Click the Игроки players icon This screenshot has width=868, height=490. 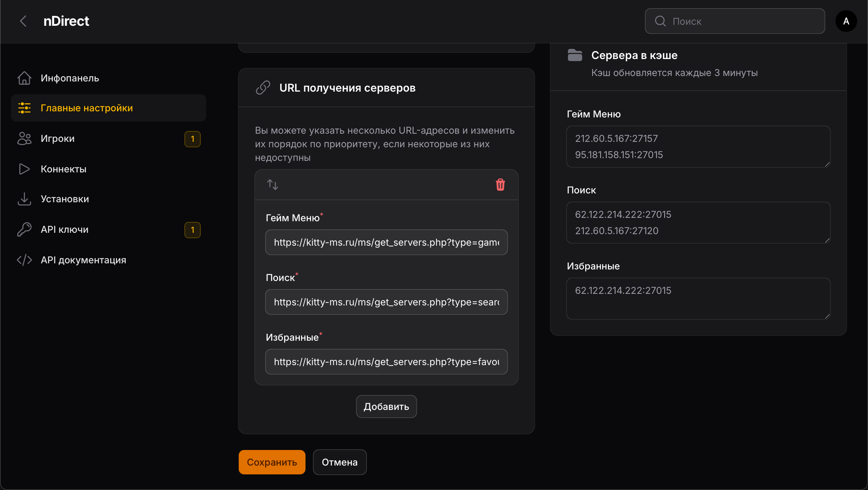click(24, 138)
